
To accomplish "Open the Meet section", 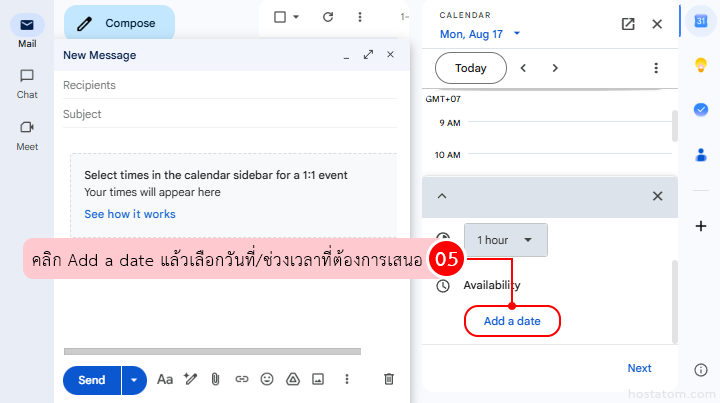I will click(x=27, y=136).
